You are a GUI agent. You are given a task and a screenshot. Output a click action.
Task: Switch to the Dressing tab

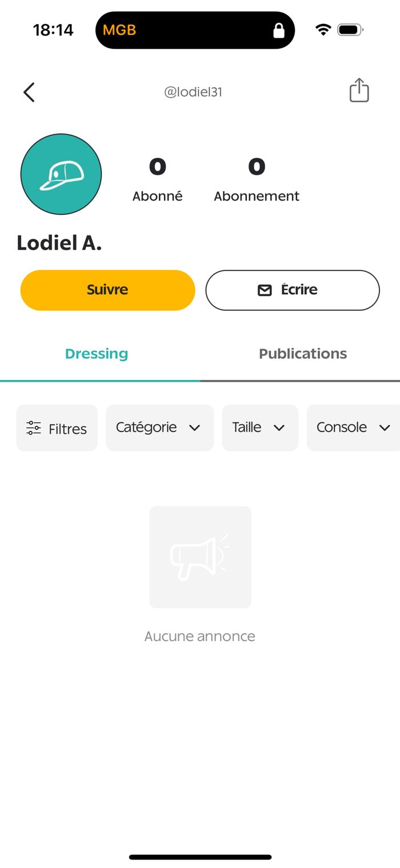coord(97,354)
